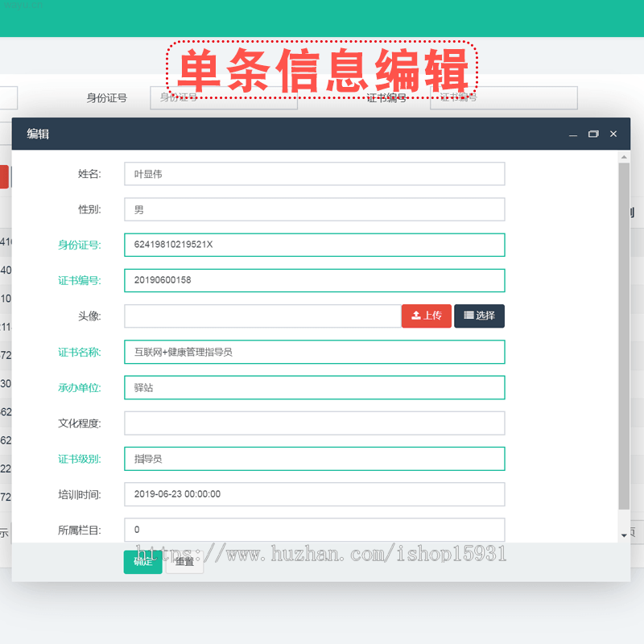Screen dimensions: 644x644
Task: Click the 头像 avatar path input
Action: click(263, 316)
